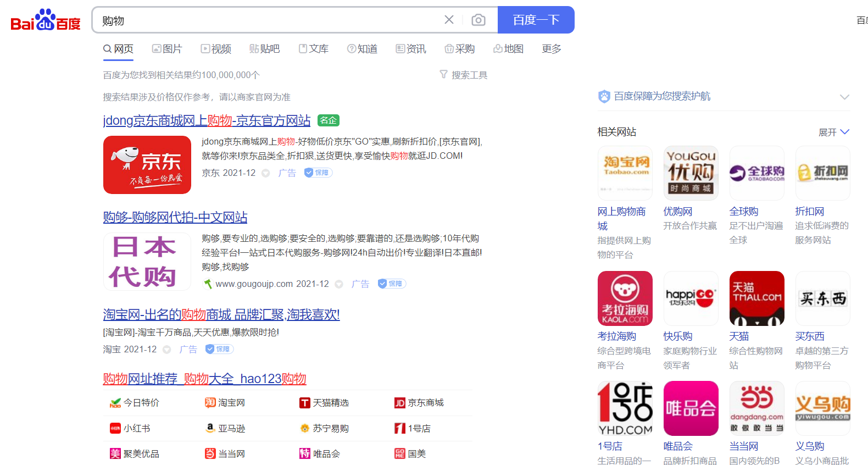Switch to the 图片 tab
Screen dimensions: 868x465
coord(167,49)
